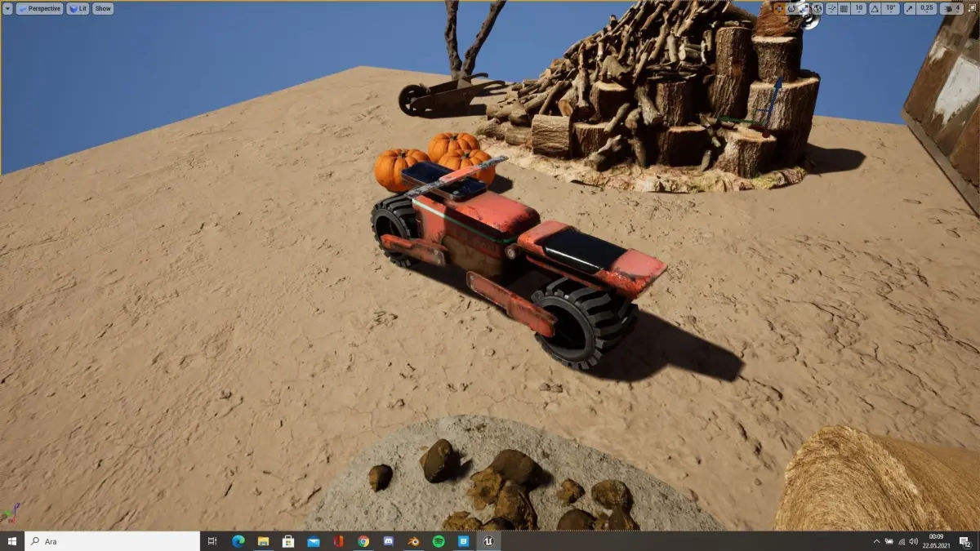The height and width of the screenshot is (551, 980).
Task: Open camera speed 4 setting
Action: (951, 8)
